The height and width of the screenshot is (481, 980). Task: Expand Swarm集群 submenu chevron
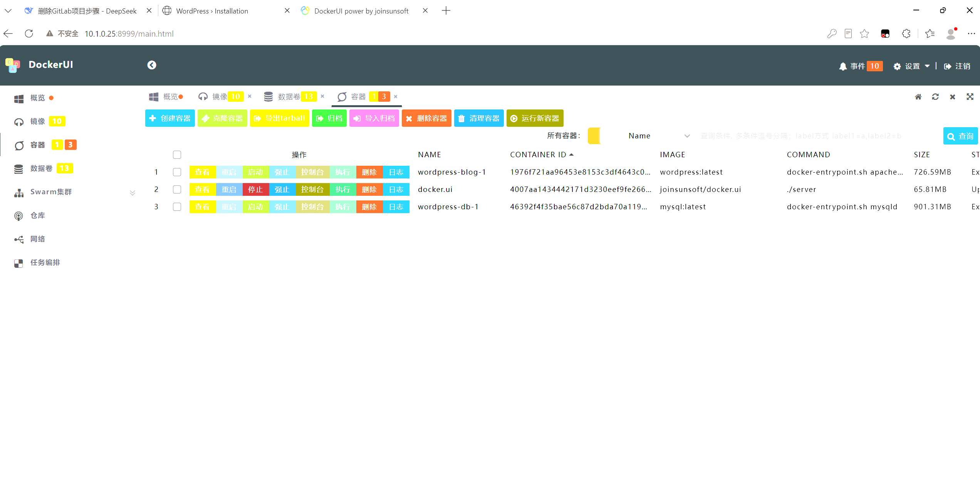[x=133, y=192]
